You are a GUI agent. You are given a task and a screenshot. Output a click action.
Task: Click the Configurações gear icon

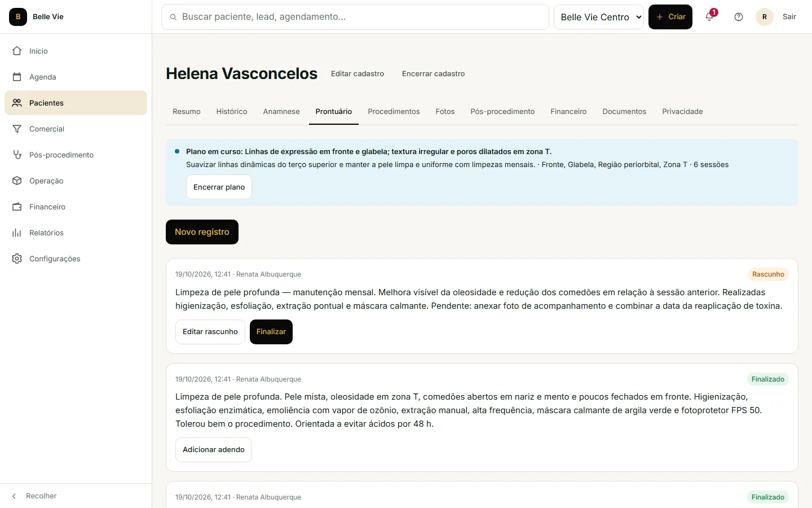17,259
